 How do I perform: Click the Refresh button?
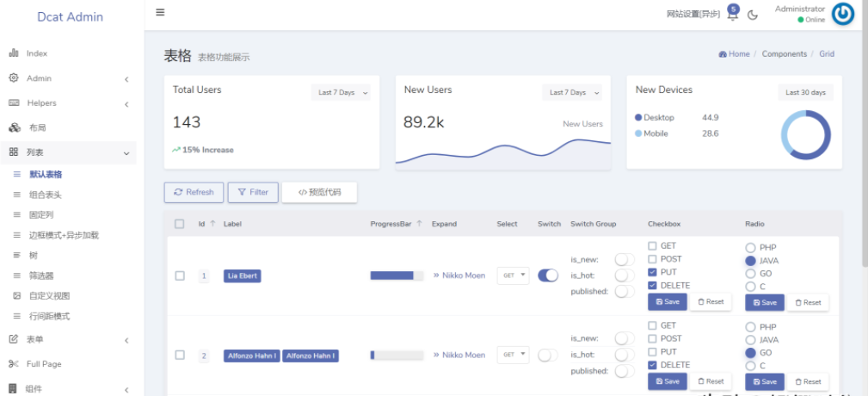tap(194, 192)
